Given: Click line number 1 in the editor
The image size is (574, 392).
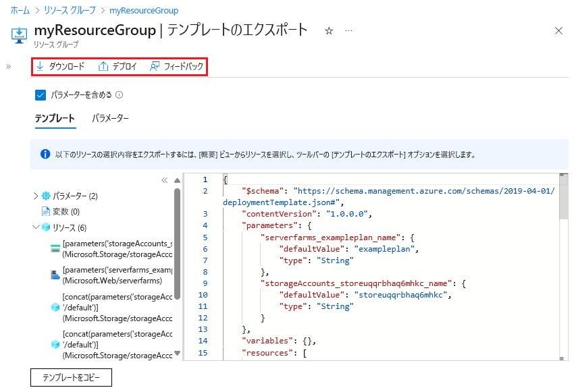Looking at the screenshot, I should (205, 179).
